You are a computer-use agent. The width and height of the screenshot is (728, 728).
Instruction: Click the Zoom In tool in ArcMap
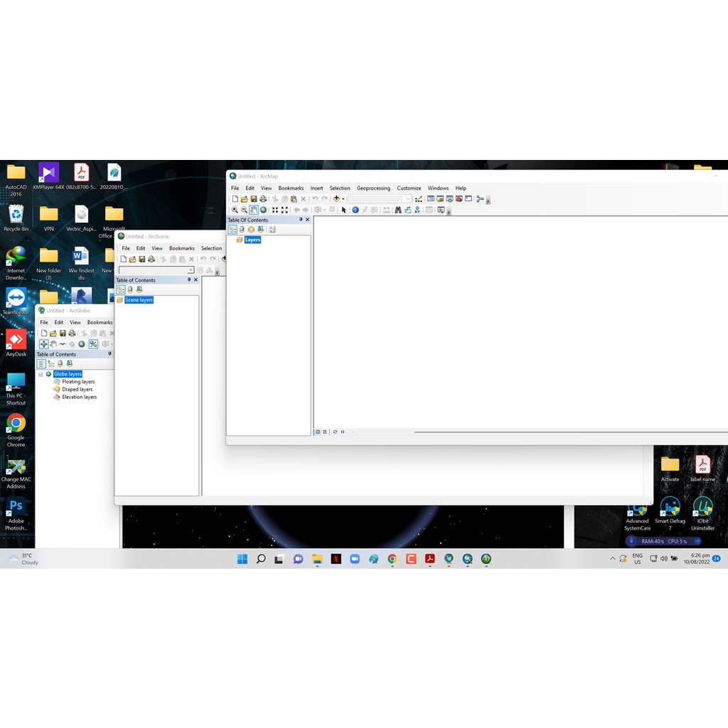[235, 210]
